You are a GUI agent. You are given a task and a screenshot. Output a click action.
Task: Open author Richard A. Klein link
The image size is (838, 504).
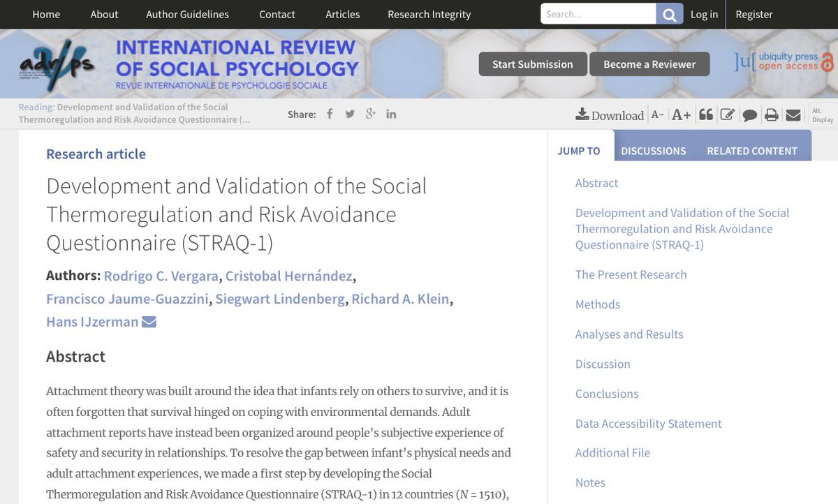(400, 299)
